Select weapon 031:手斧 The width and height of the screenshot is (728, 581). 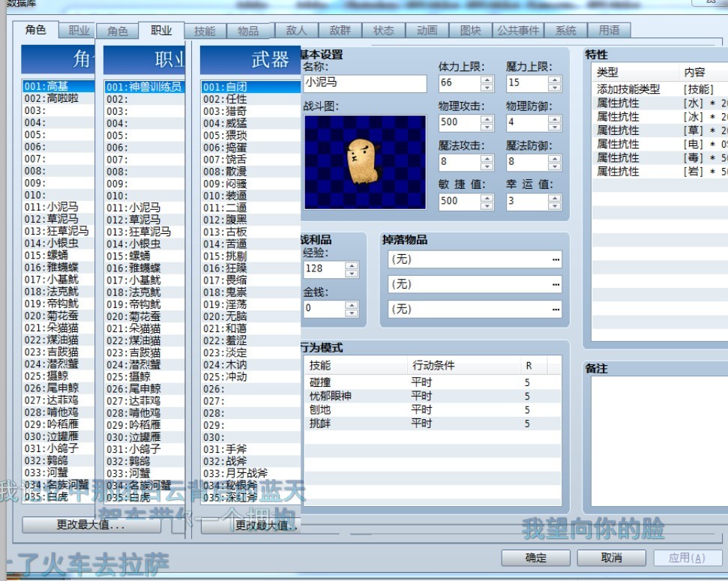[x=250, y=449]
